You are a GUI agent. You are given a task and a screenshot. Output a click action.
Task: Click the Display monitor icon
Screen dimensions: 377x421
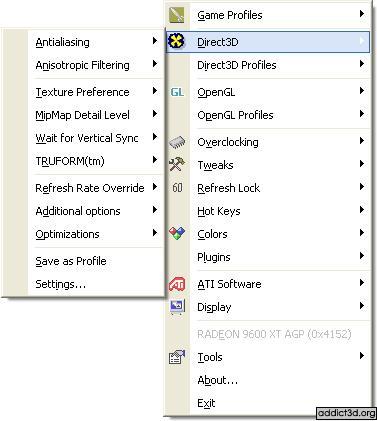coord(177,307)
